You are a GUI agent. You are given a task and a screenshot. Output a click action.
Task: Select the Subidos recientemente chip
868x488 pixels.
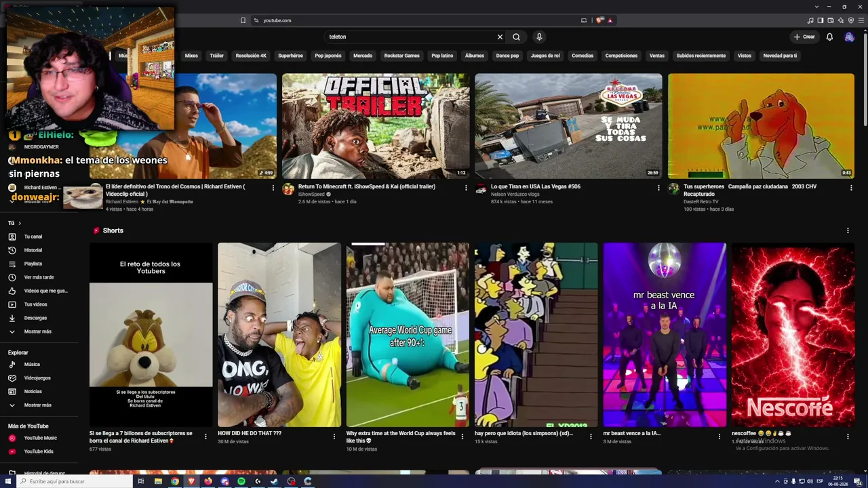[701, 56]
